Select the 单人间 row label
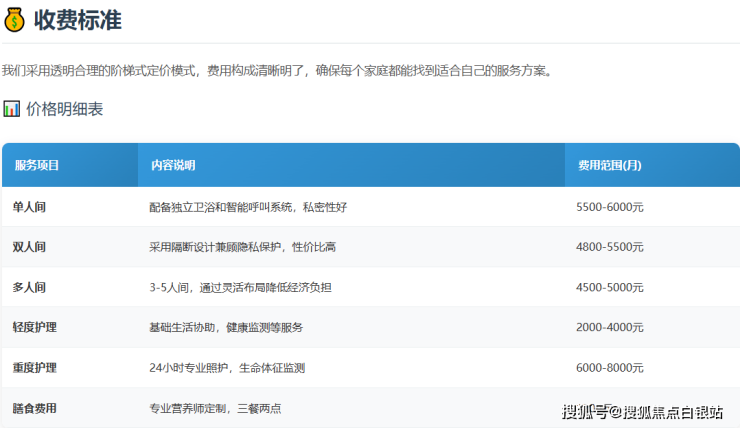This screenshot has height=428, width=740. [x=29, y=207]
